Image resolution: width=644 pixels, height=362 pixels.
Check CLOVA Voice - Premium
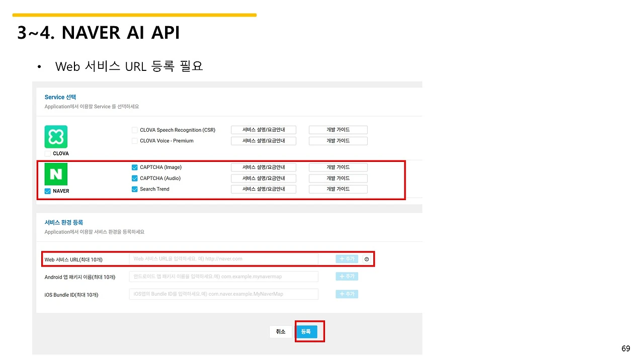click(134, 141)
